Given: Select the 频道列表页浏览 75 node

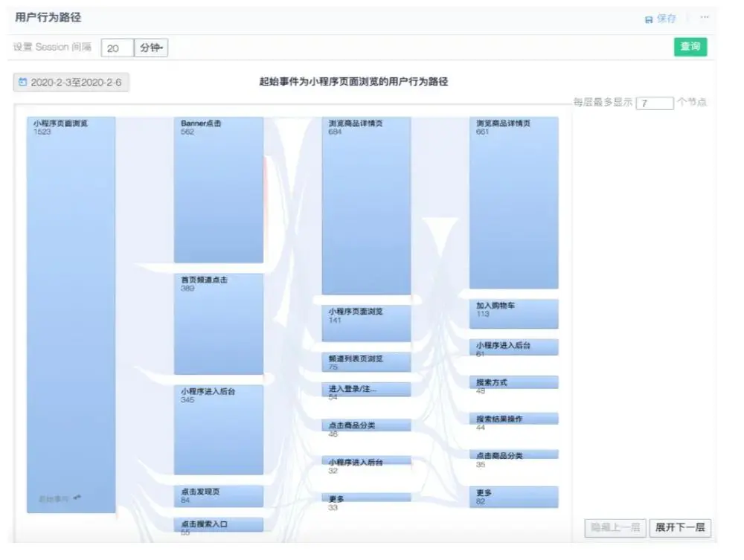Looking at the screenshot, I should click(366, 361).
